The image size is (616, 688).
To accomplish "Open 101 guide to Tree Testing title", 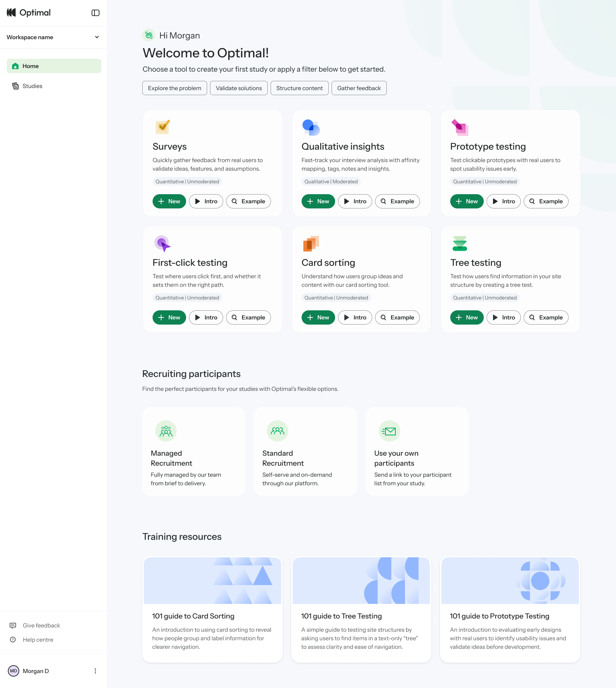I will tap(342, 616).
